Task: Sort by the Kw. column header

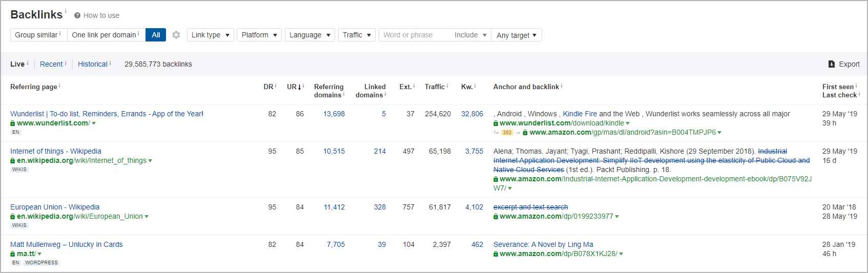Action: (467, 87)
